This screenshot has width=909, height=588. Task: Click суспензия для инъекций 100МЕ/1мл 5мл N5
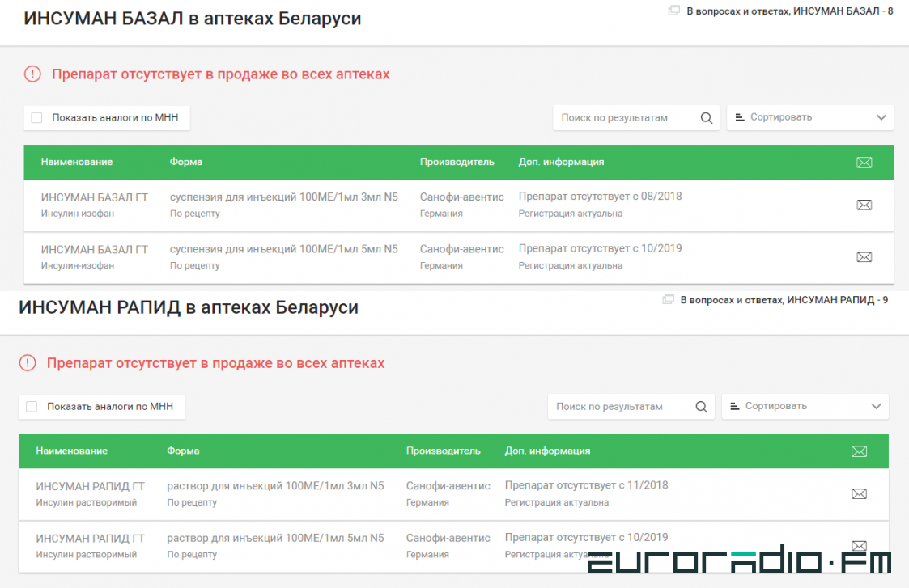click(x=283, y=249)
